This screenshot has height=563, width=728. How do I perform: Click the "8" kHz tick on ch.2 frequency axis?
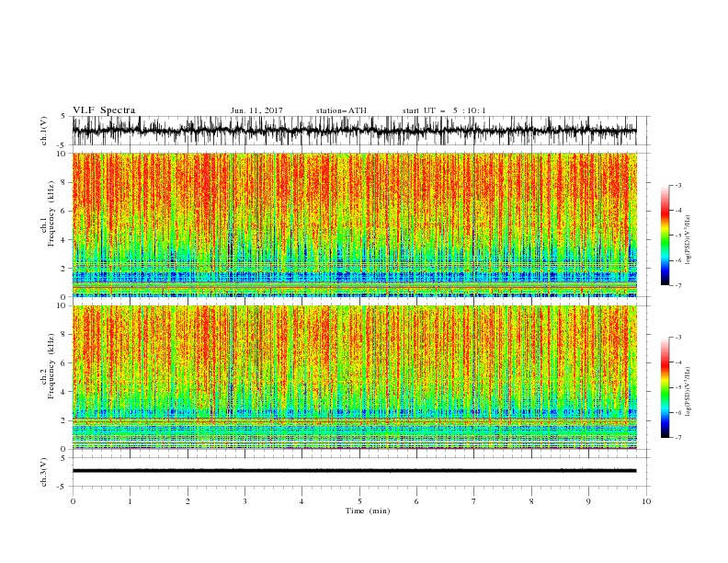[63, 334]
